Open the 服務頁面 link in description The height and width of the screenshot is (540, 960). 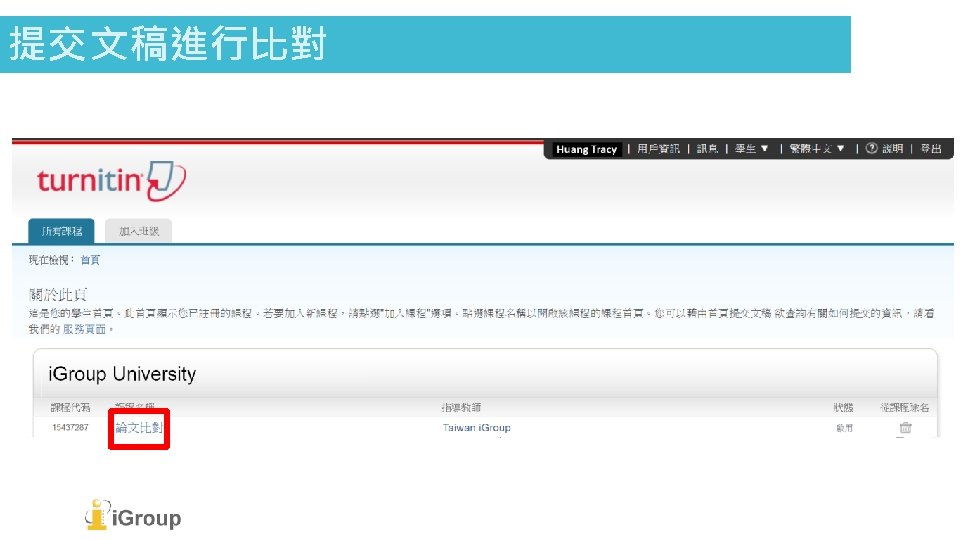click(84, 329)
